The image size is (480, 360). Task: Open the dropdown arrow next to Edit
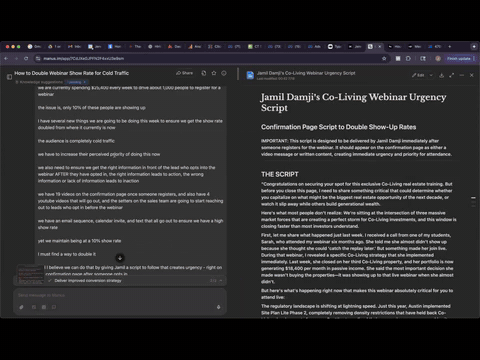(431, 75)
